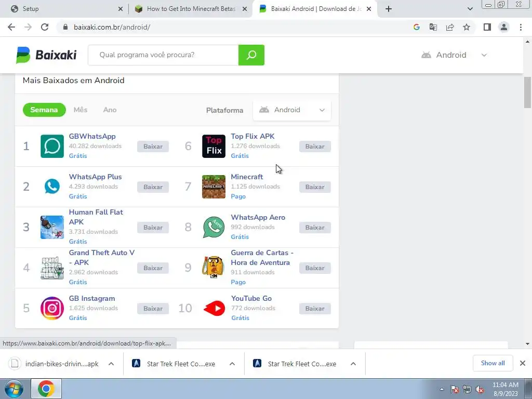Open the GBWhatsApp app icon
The image size is (532, 399).
(52, 146)
